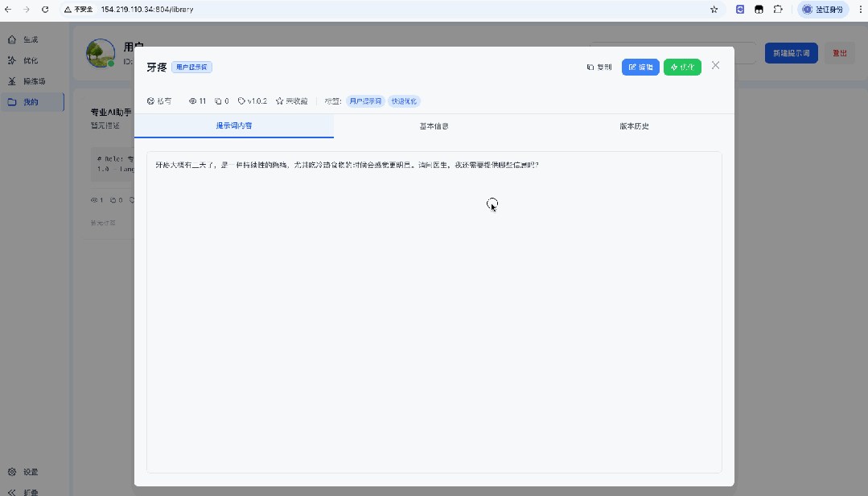Open the 版本历史 tab
868x496 pixels.
[634, 126]
